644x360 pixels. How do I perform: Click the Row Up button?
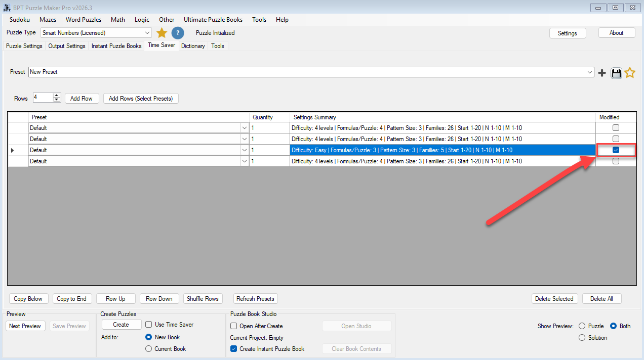click(115, 299)
